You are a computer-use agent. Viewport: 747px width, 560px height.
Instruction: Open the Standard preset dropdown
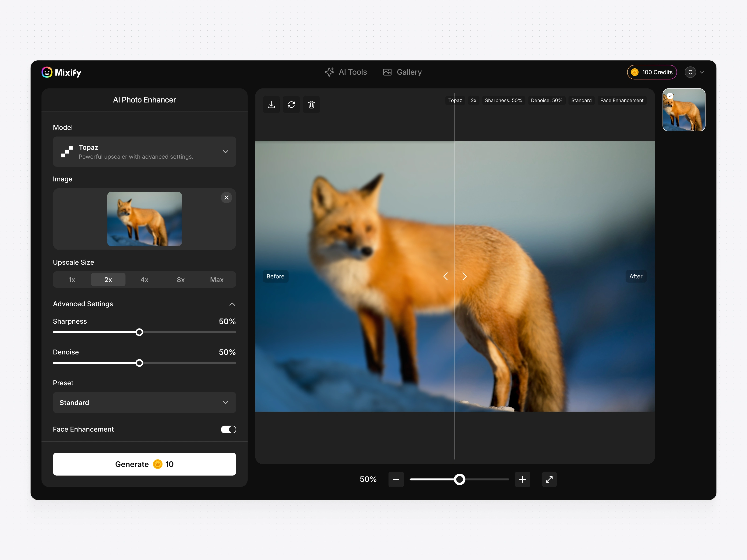[144, 402]
